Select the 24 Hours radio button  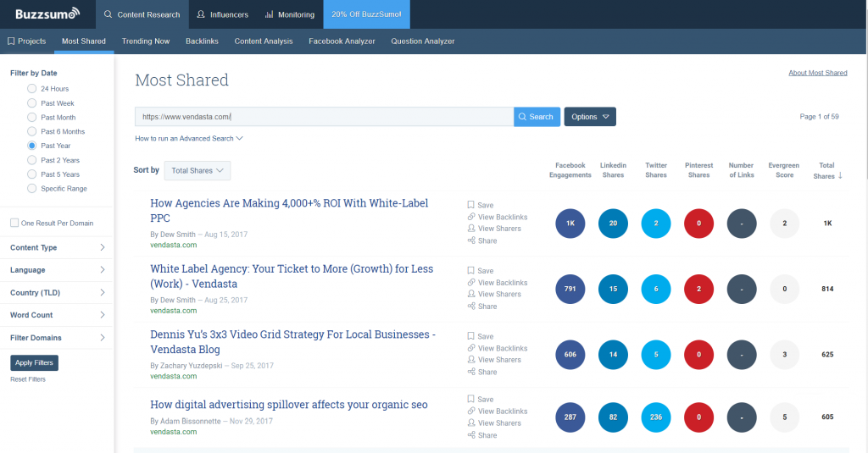(x=32, y=89)
